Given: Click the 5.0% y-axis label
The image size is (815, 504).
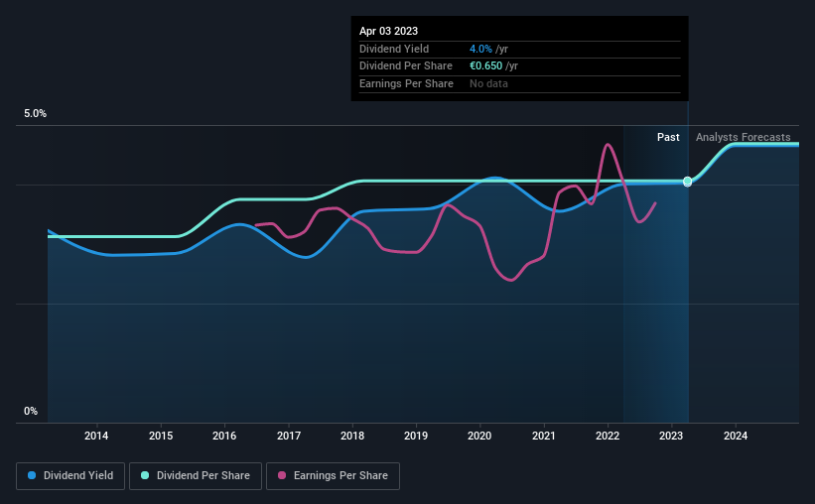Looking at the screenshot, I should pos(35,113).
